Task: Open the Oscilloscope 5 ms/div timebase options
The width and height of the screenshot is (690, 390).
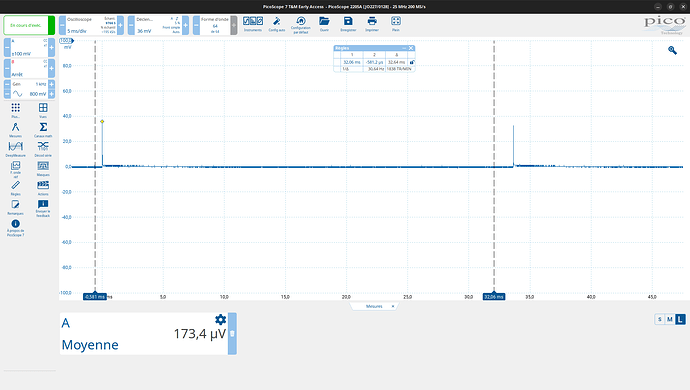Action: point(91,25)
